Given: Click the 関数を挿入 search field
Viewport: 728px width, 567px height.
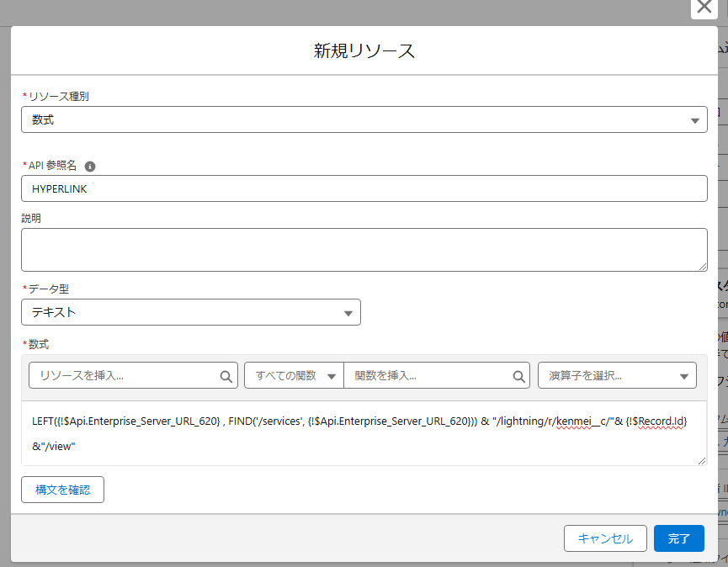Looking at the screenshot, I should tap(437, 375).
